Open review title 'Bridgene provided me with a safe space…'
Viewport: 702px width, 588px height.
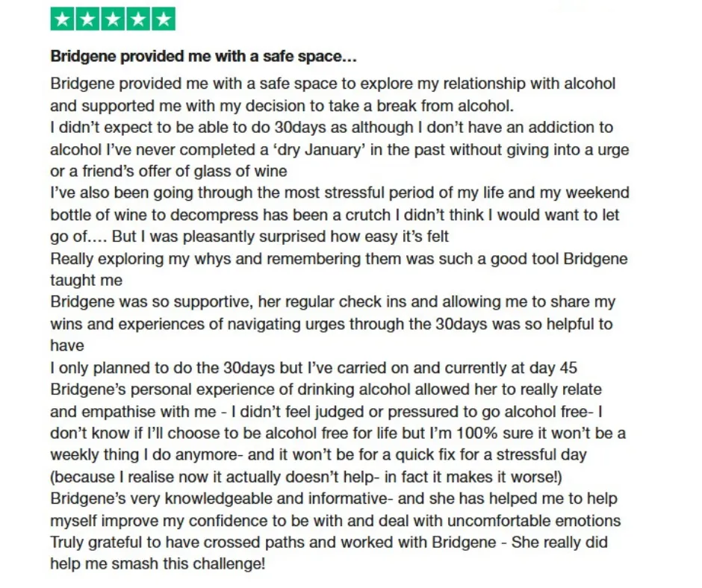pos(203,57)
